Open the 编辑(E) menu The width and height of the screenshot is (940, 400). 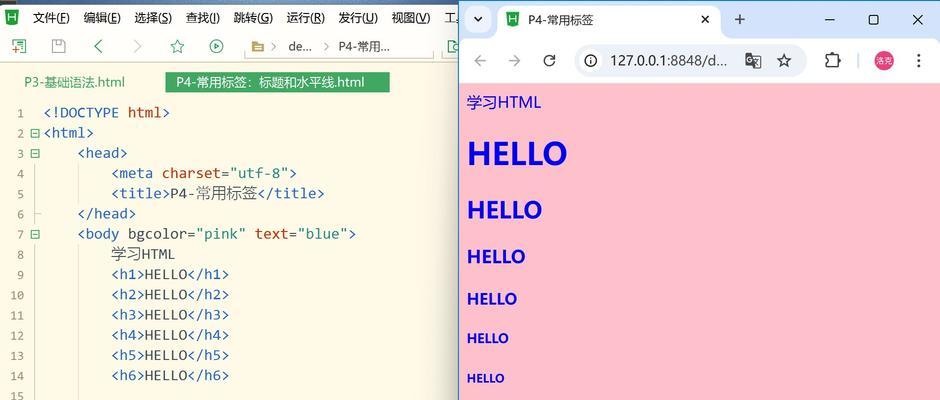coord(102,18)
